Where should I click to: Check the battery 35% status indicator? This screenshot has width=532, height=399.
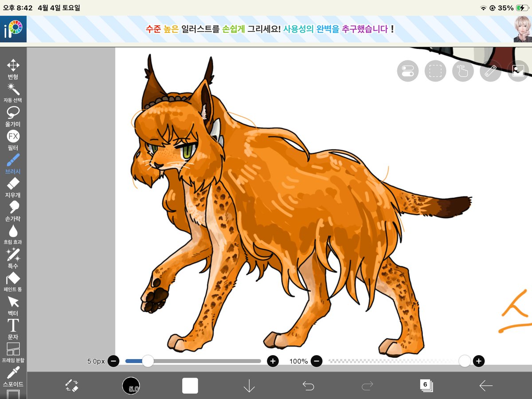pos(513,8)
